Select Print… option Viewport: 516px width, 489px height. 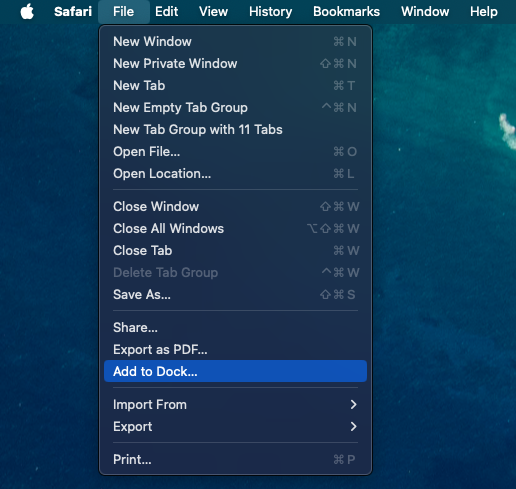[235, 459]
